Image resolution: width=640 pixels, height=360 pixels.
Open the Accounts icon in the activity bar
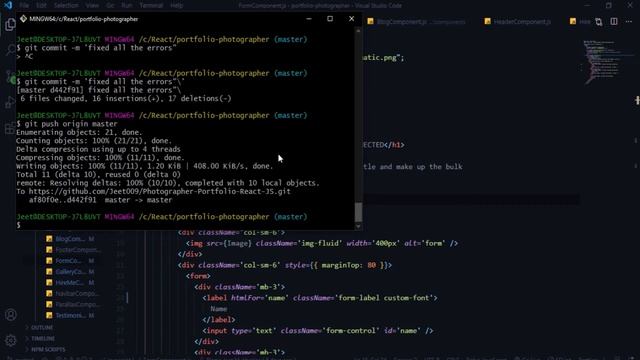[11, 315]
